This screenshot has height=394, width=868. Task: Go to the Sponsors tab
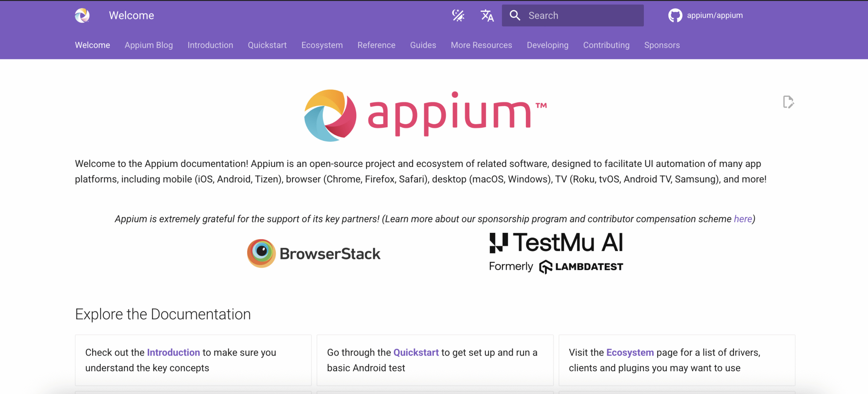click(662, 45)
